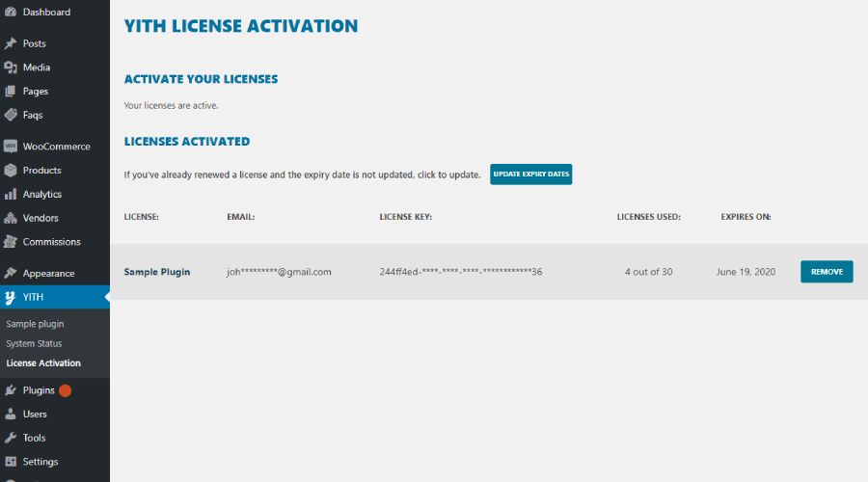Click the Plugins plug icon

pyautogui.click(x=11, y=390)
